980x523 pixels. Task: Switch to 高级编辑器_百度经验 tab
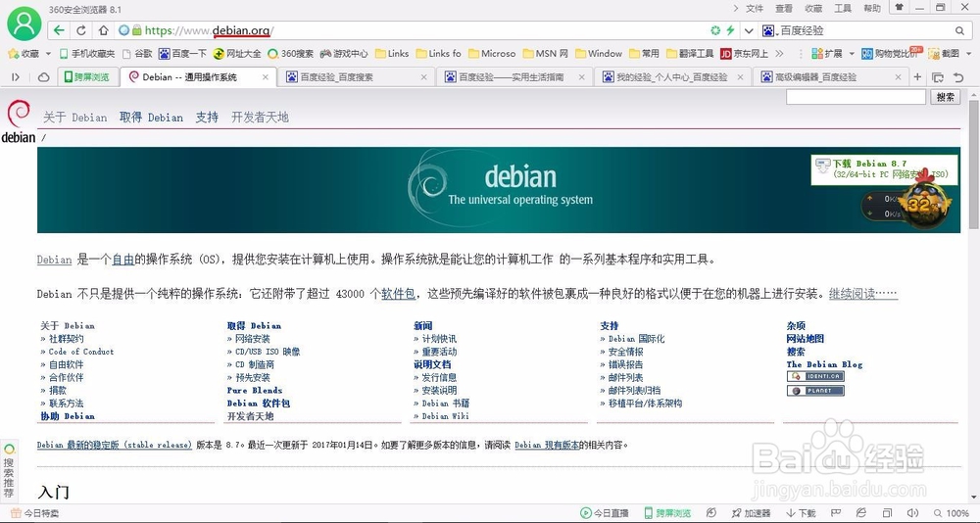coord(831,76)
